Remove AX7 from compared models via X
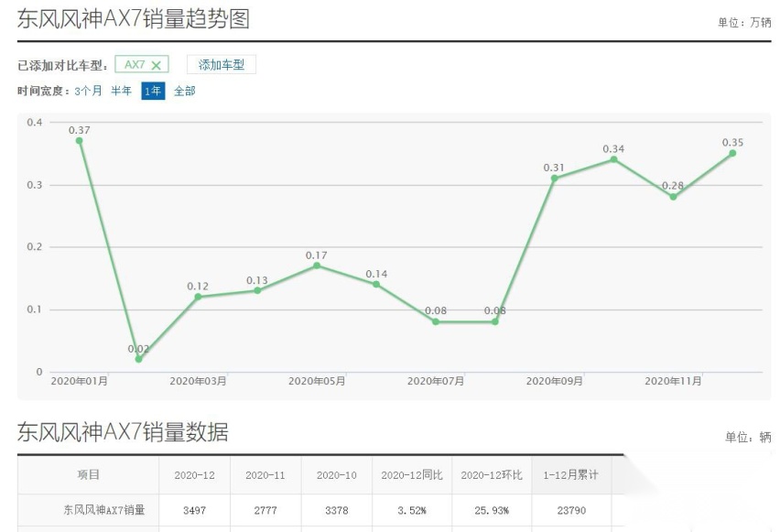780x532 pixels. pos(156,65)
